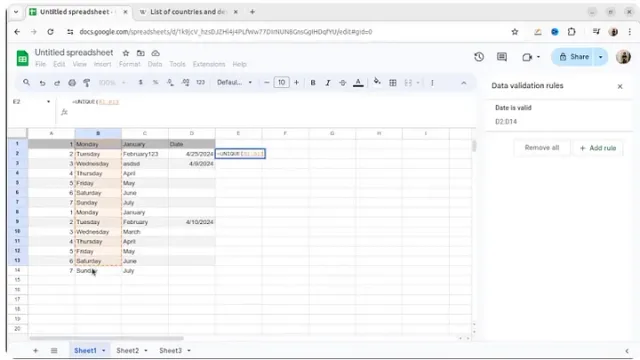Image resolution: width=640 pixels, height=360 pixels.
Task: Bookmark this page in Chrome
Action: [515, 31]
